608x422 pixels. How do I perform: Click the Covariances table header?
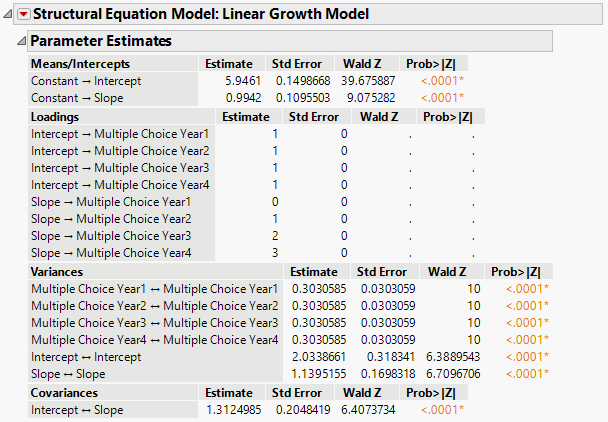[x=71, y=392]
